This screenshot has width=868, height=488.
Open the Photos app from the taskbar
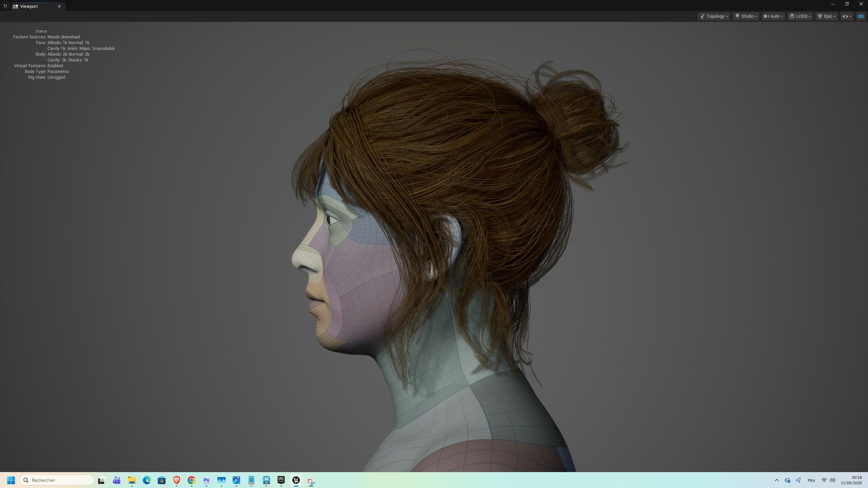point(236,480)
